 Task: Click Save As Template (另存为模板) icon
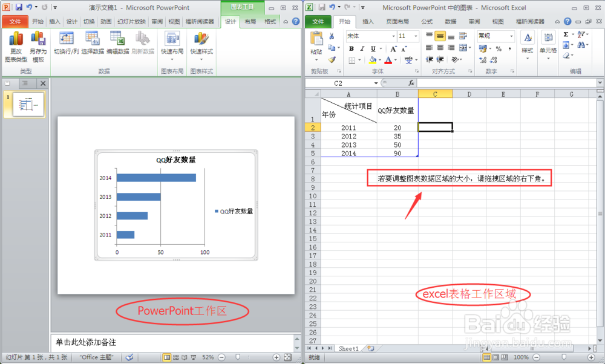click(38, 39)
